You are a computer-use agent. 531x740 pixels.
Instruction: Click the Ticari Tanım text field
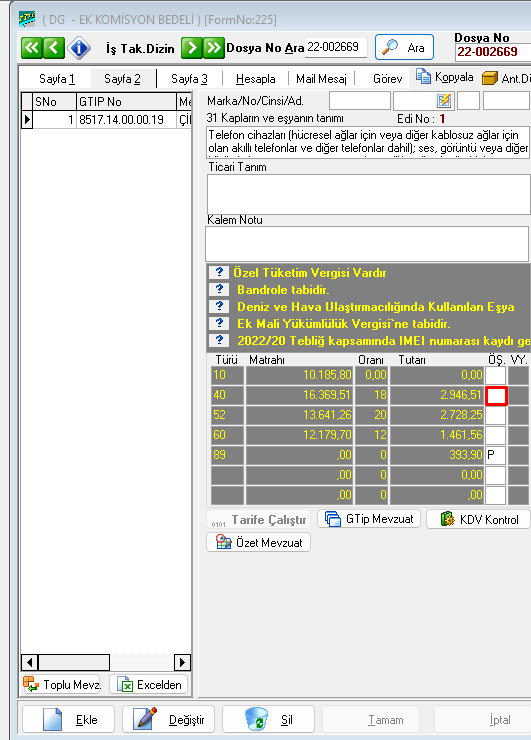click(369, 194)
